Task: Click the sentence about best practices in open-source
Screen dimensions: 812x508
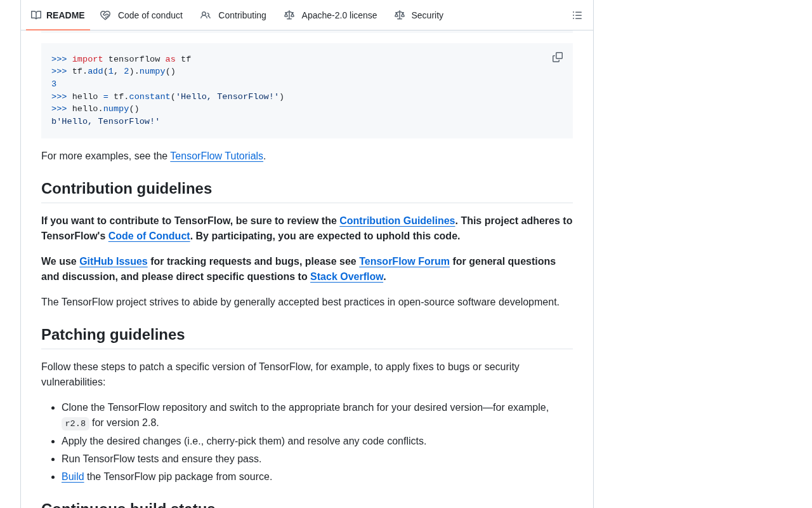Action: click(x=300, y=302)
